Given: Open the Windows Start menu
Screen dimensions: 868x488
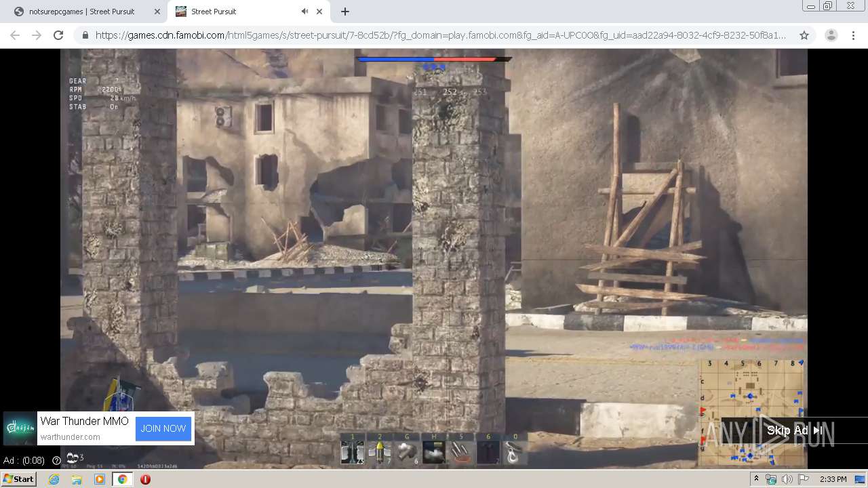Looking at the screenshot, I should pyautogui.click(x=18, y=479).
